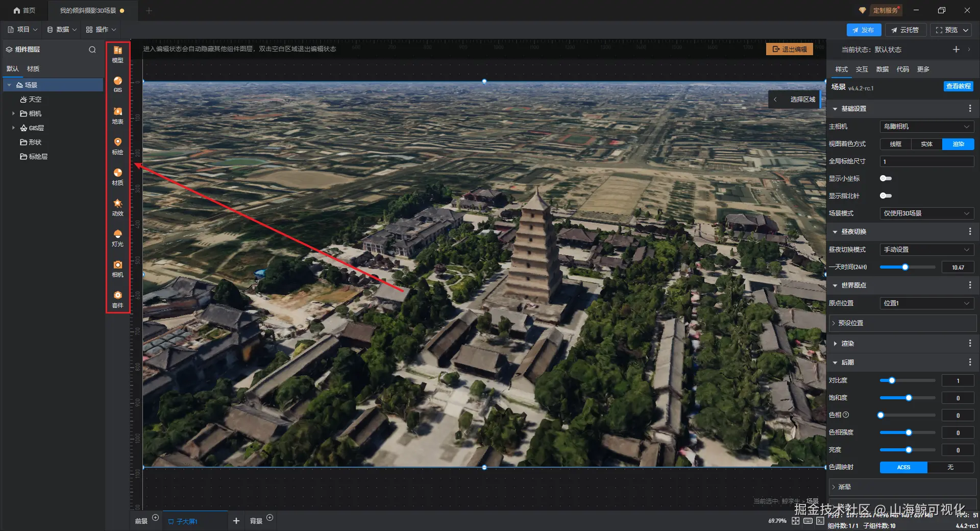The height and width of the screenshot is (531, 980).
Task: Switch to 交互 tab
Action: (x=862, y=69)
